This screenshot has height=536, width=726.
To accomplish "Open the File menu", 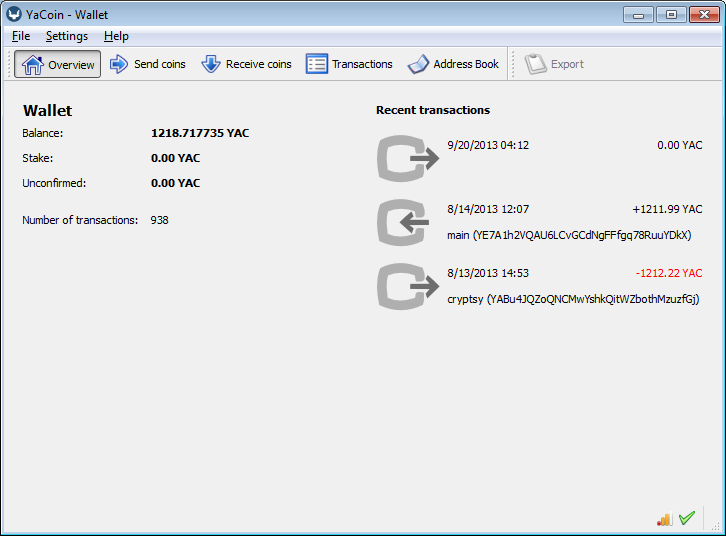I will point(21,36).
